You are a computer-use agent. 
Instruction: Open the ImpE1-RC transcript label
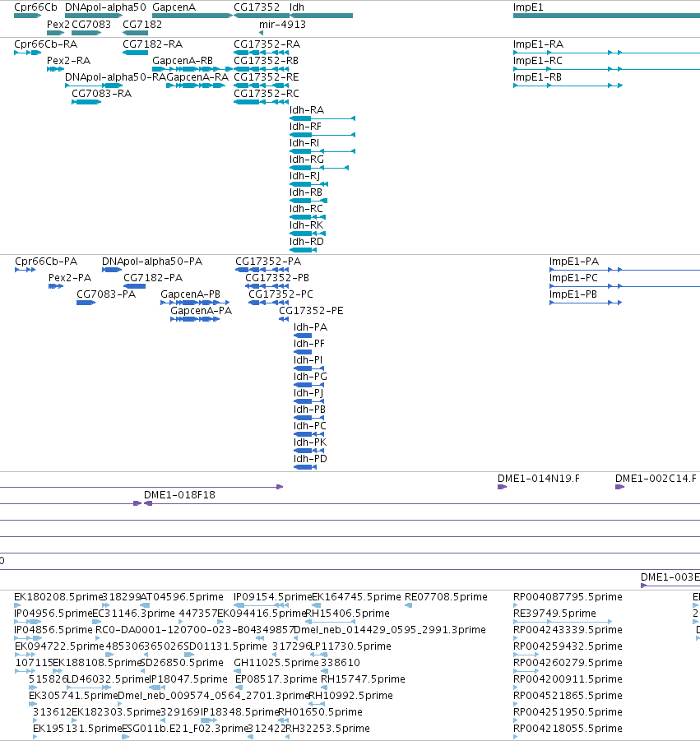pyautogui.click(x=538, y=61)
